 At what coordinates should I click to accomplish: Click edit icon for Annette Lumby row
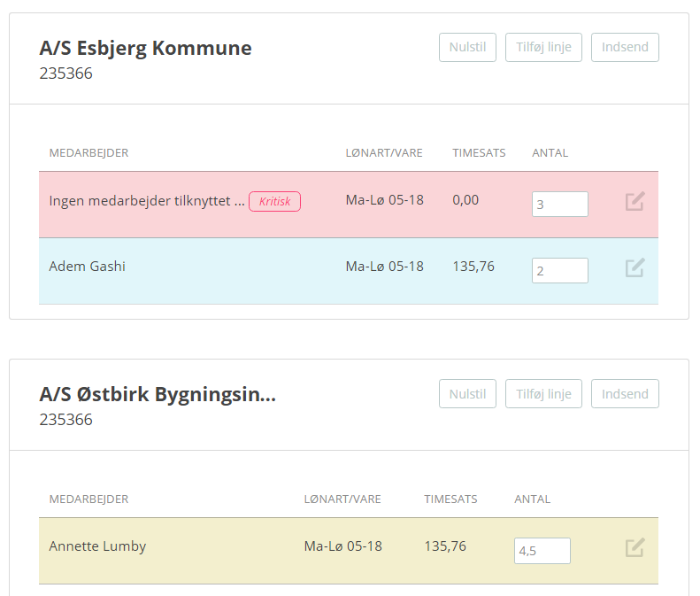coord(635,547)
